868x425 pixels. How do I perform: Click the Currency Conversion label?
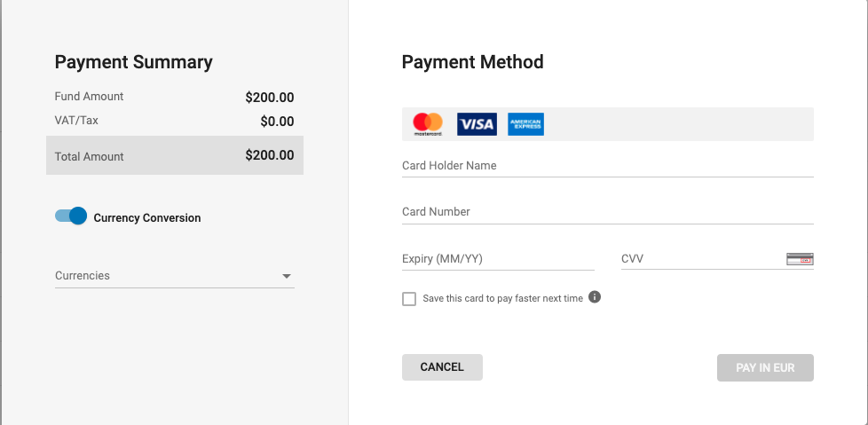(147, 217)
